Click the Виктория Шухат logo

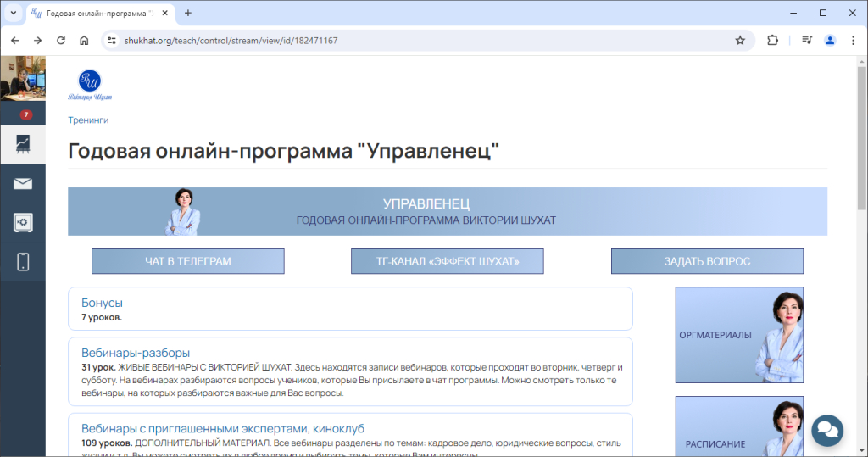[x=90, y=85]
